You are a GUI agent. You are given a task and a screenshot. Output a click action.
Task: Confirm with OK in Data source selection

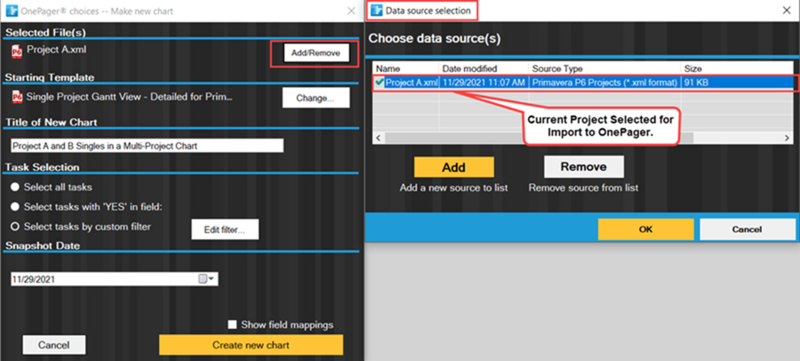click(646, 229)
